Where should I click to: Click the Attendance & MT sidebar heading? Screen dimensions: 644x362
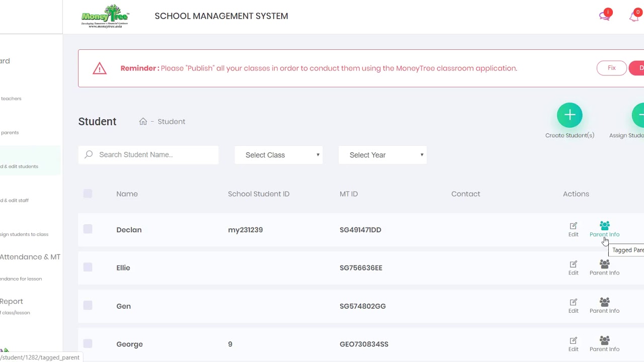(x=30, y=257)
